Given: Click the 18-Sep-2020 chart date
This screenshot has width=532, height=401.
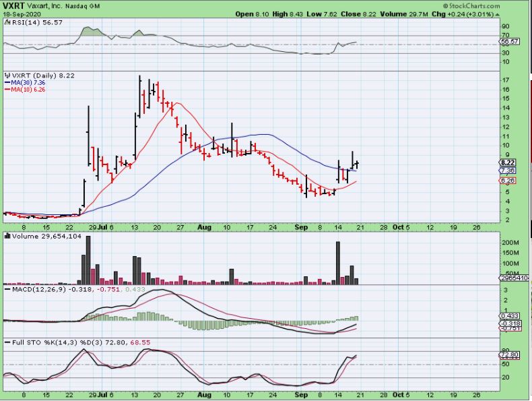Looking at the screenshot, I should pos(22,14).
